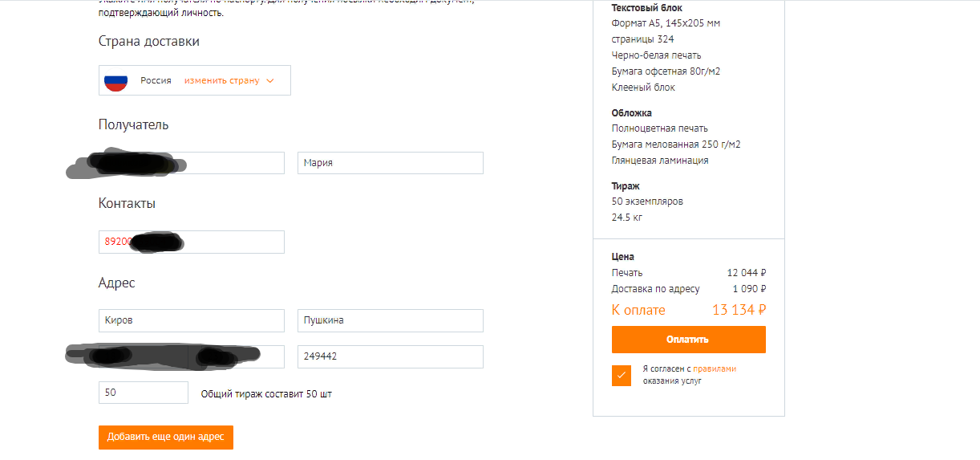The height and width of the screenshot is (460, 980).
Task: Click the white checkmark icon under Оплатить
Action: click(622, 375)
